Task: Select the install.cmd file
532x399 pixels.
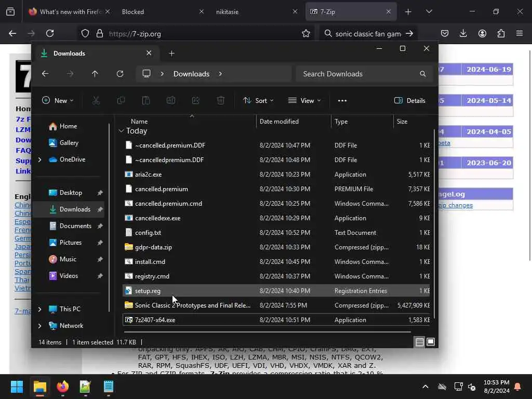Action: click(277, 262)
